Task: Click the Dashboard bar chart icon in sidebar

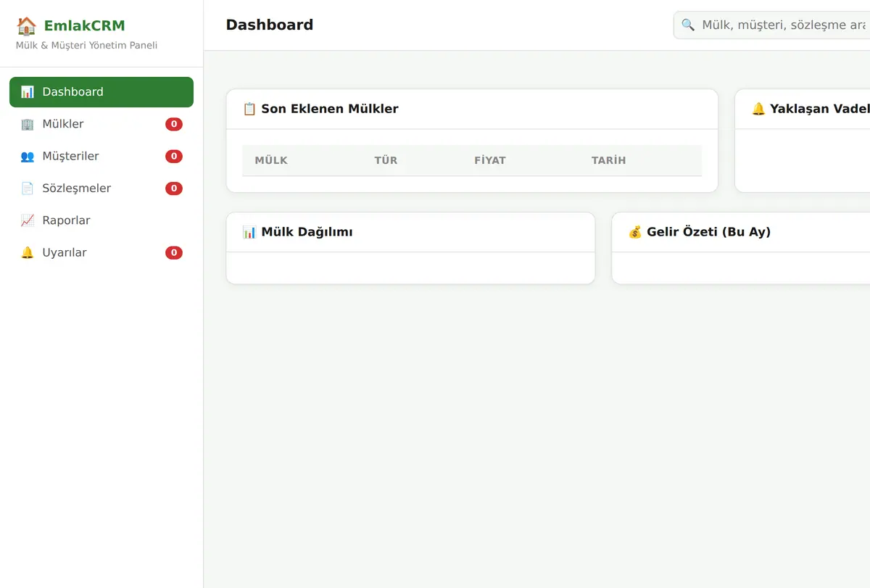Action: (28, 92)
